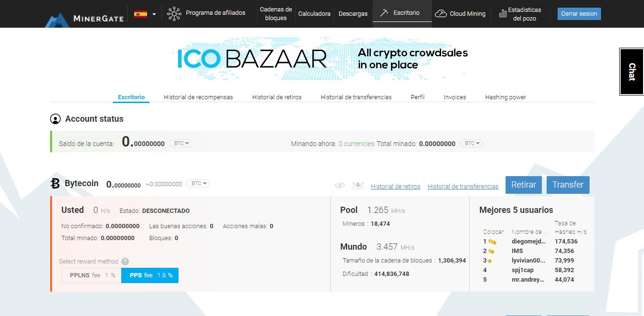The width and height of the screenshot is (644, 316).
Task: Open Programa de afiliados
Action: pyautogui.click(x=215, y=13)
